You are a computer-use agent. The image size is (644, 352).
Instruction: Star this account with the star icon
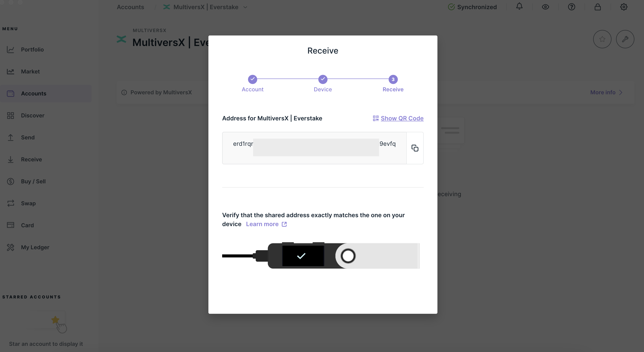[602, 39]
